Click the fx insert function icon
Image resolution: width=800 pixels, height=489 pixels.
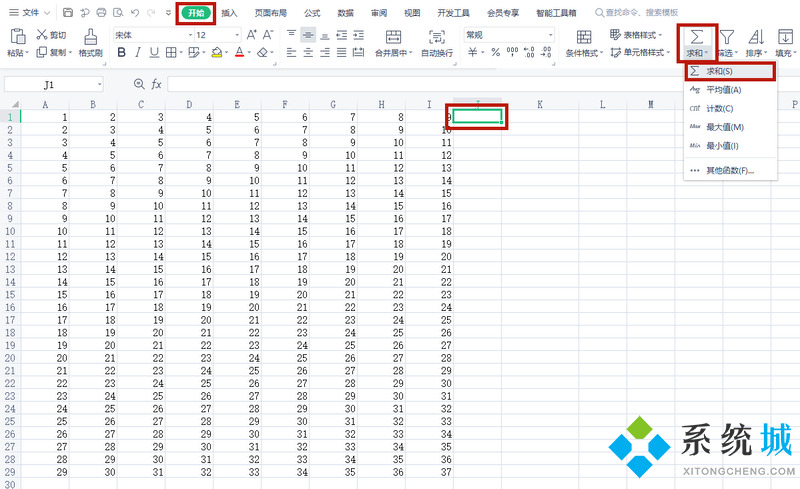tap(156, 85)
